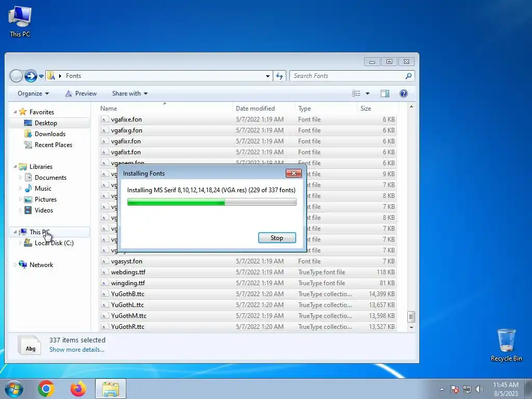532x399 pixels.
Task: Select the vgafixe.fon file
Action: 248,119
